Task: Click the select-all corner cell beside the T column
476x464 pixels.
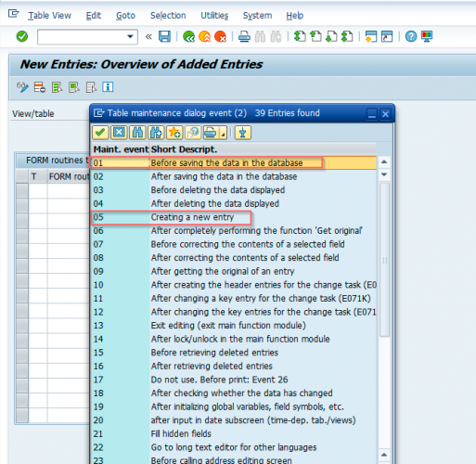Action: click(22, 176)
